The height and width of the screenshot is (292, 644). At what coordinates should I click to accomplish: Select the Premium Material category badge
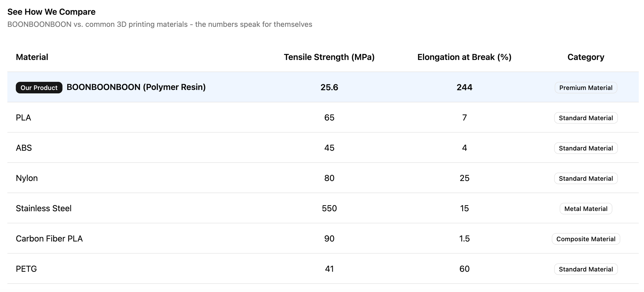pyautogui.click(x=586, y=88)
